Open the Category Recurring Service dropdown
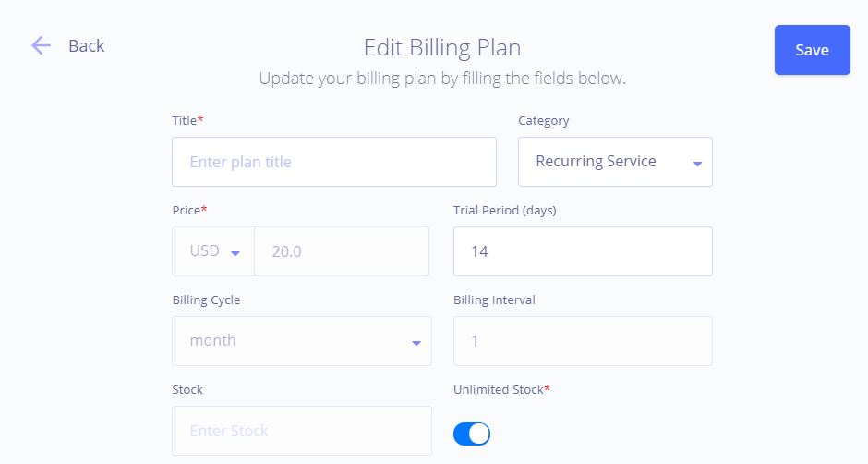This screenshot has width=868, height=464. 615,162
